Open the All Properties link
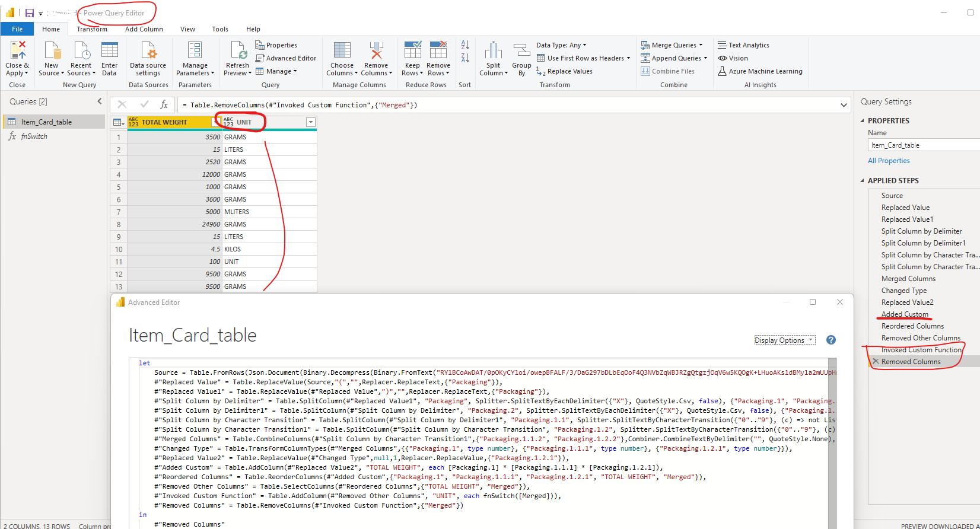The width and height of the screenshot is (980, 529). [889, 161]
